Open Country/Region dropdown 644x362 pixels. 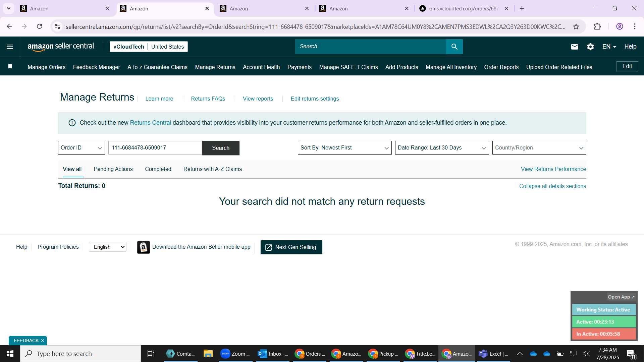coord(539,148)
